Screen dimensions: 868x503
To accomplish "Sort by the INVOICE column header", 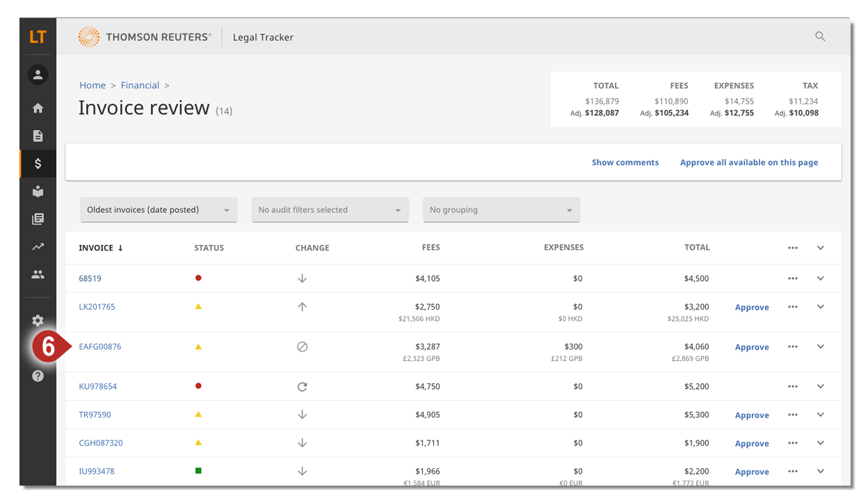I will (101, 248).
